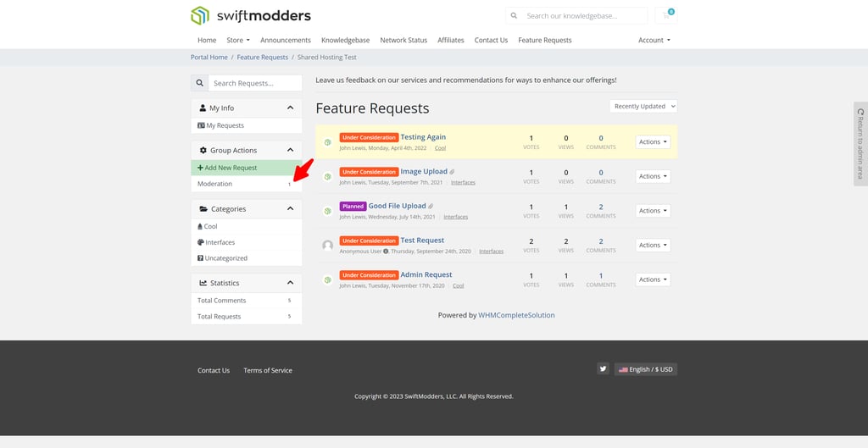Screen dimensions: 868x448
Task: Click the Twitter icon in footer
Action: pos(603,369)
